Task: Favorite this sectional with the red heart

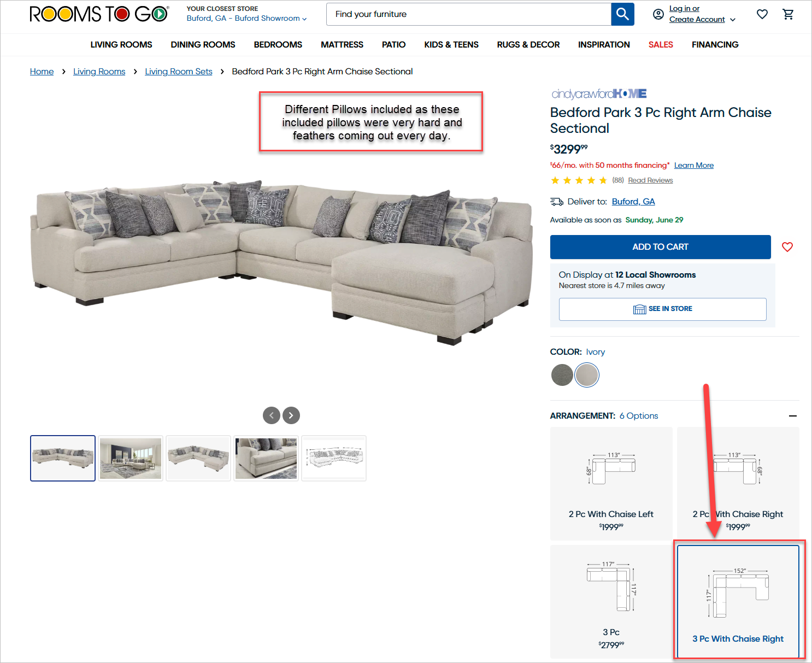Action: (787, 247)
